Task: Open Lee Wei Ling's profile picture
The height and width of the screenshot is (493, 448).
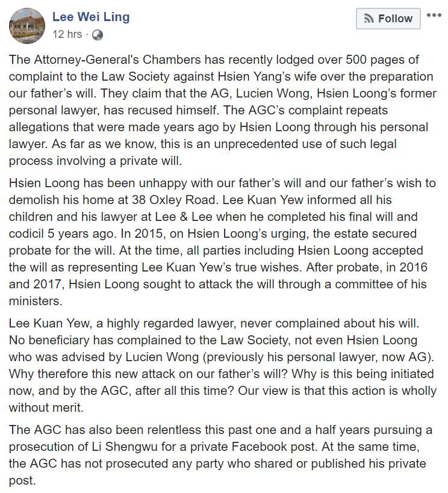Action: coord(26,25)
